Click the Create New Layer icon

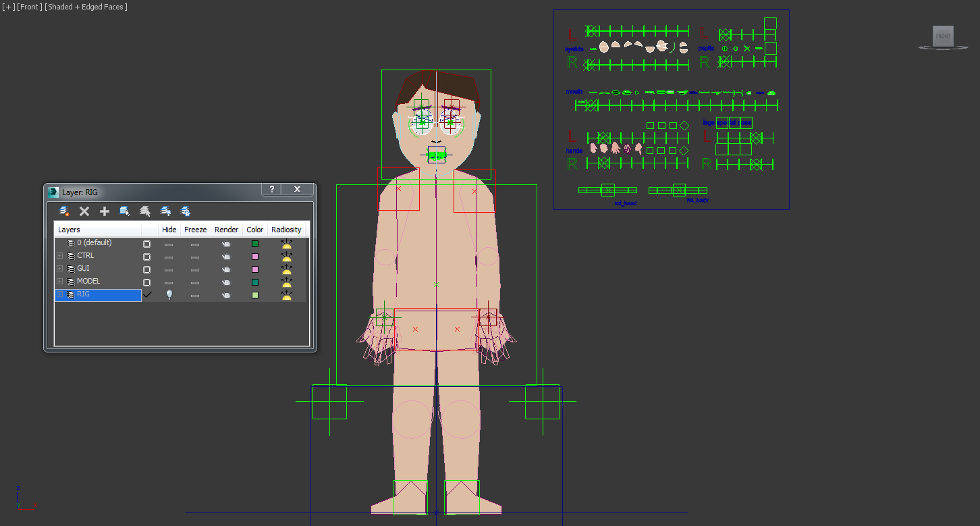pyautogui.click(x=64, y=211)
